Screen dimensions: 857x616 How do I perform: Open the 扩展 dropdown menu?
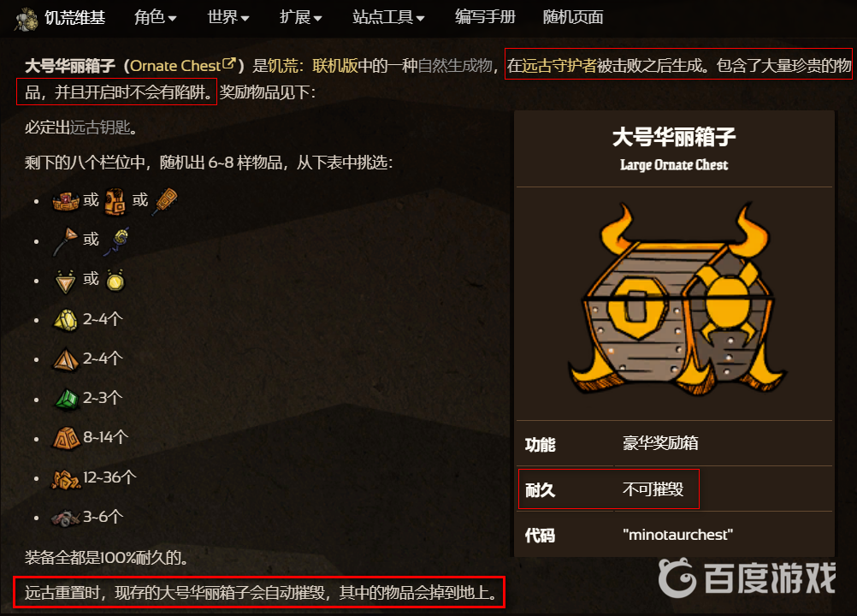(x=300, y=17)
